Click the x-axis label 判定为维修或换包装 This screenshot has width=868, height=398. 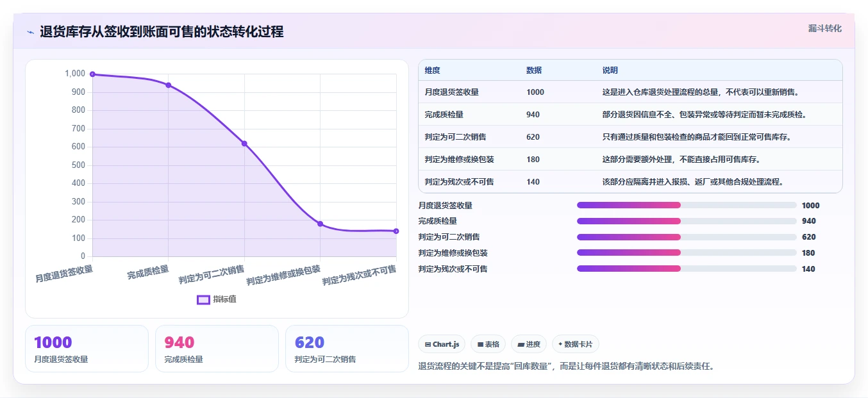(x=283, y=275)
